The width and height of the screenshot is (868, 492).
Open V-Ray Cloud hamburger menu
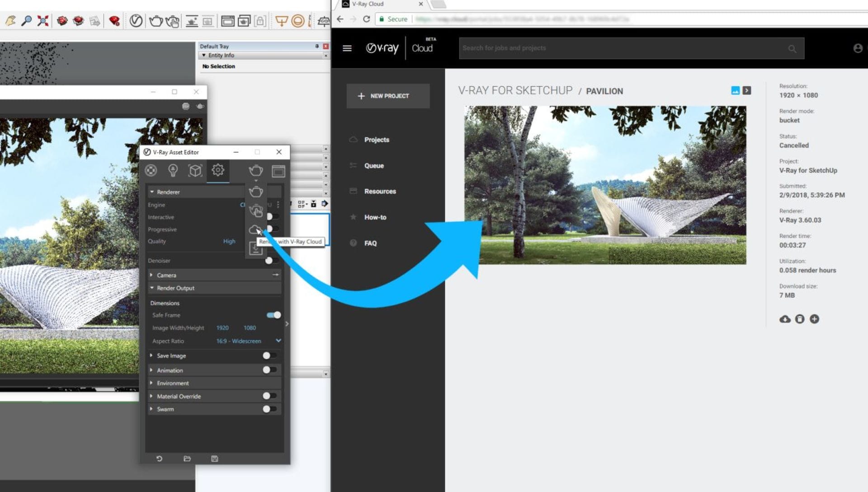tap(347, 48)
